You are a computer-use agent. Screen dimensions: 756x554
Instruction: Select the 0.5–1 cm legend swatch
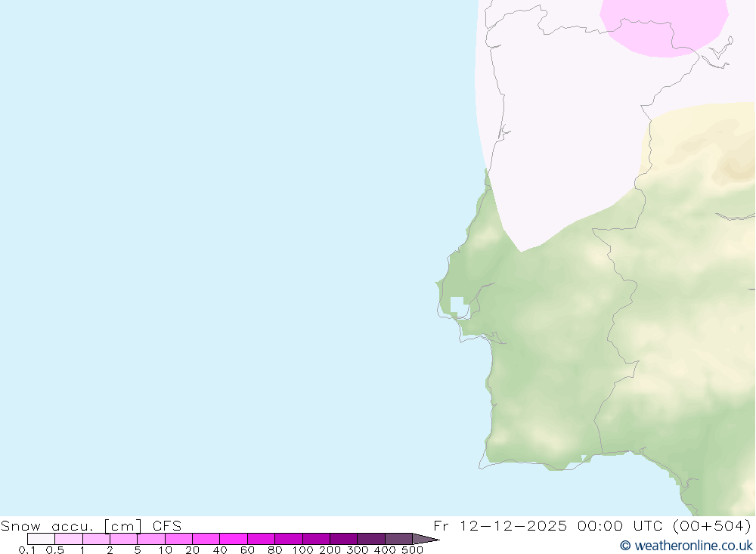click(69, 539)
